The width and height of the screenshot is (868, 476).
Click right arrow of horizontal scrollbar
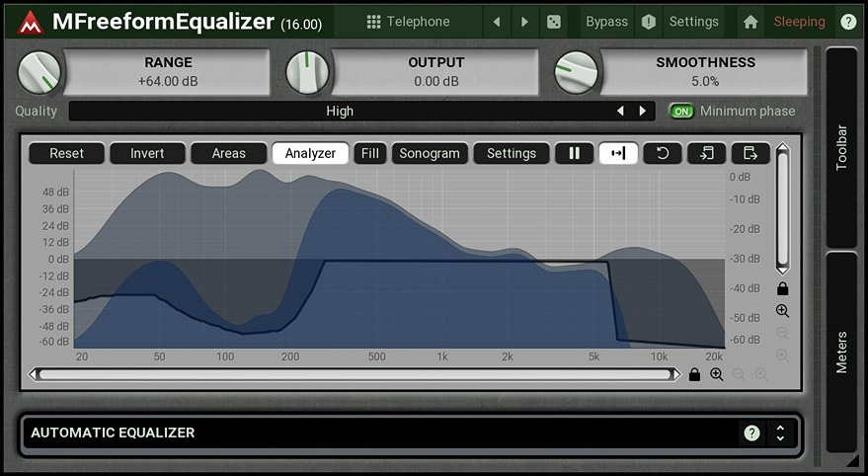coord(676,374)
